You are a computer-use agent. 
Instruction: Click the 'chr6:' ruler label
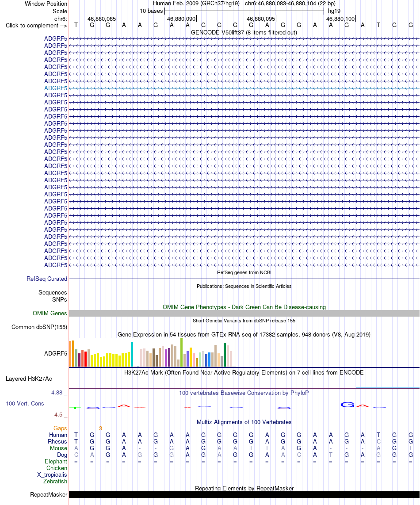coord(61,19)
